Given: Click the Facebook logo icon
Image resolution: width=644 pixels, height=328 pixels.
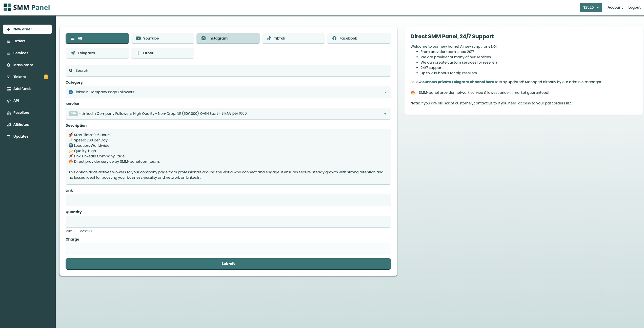Looking at the screenshot, I should tap(334, 38).
